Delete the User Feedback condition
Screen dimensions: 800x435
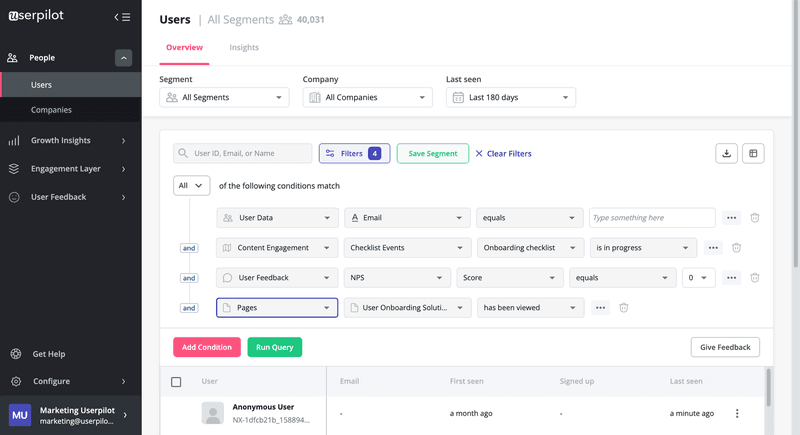pyautogui.click(x=755, y=278)
